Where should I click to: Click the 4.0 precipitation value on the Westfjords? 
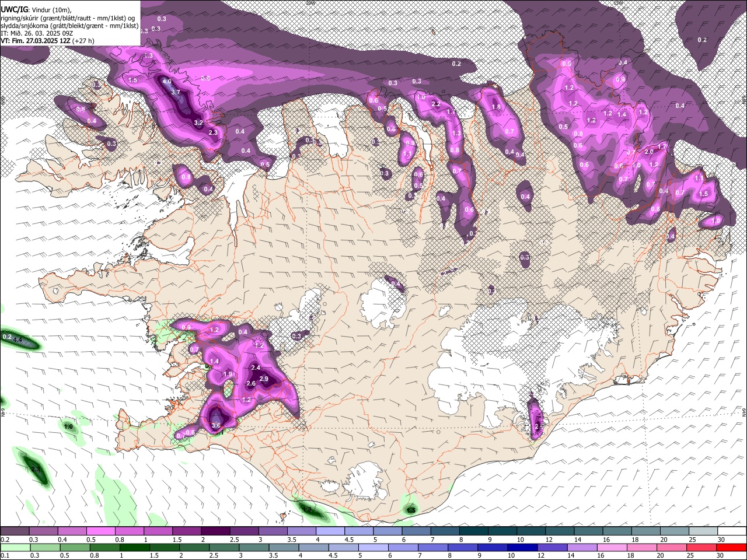(167, 82)
